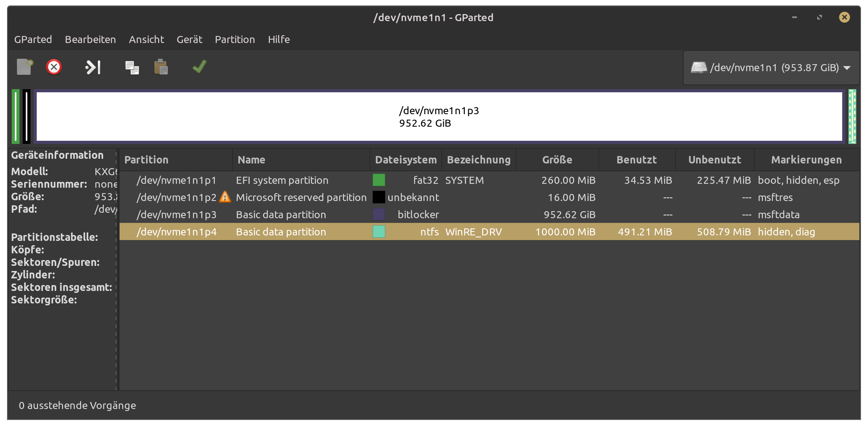Image resolution: width=868 pixels, height=427 pixels.
Task: Click the resize/move partition arrow icon
Action: (x=93, y=67)
